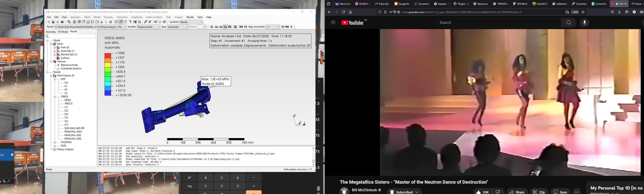The image size is (644, 194).
Task: Open the Edit menu in PrePoMax
Action: pos(57,17)
